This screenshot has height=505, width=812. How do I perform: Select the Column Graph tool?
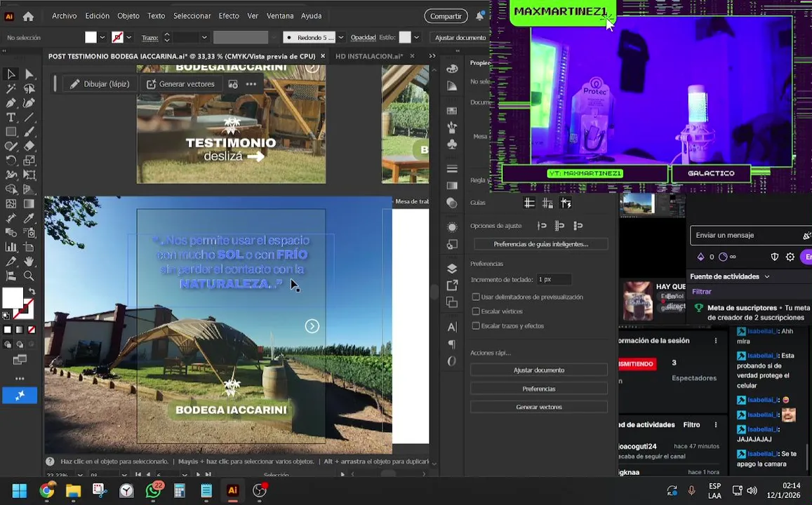(x=11, y=248)
